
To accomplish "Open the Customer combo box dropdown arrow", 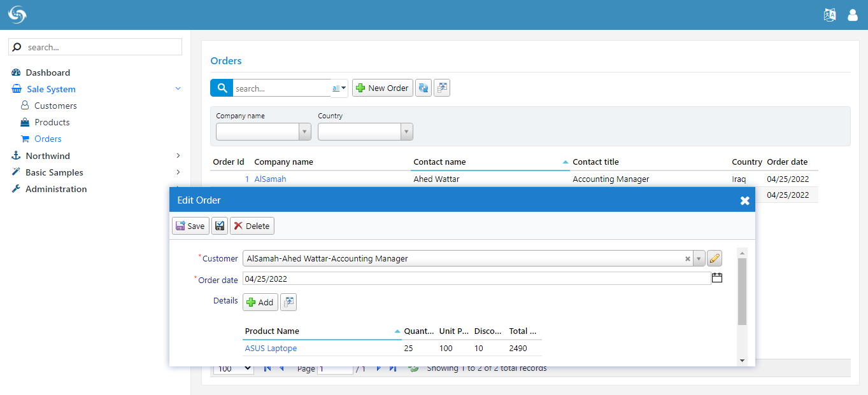I will [x=699, y=259].
